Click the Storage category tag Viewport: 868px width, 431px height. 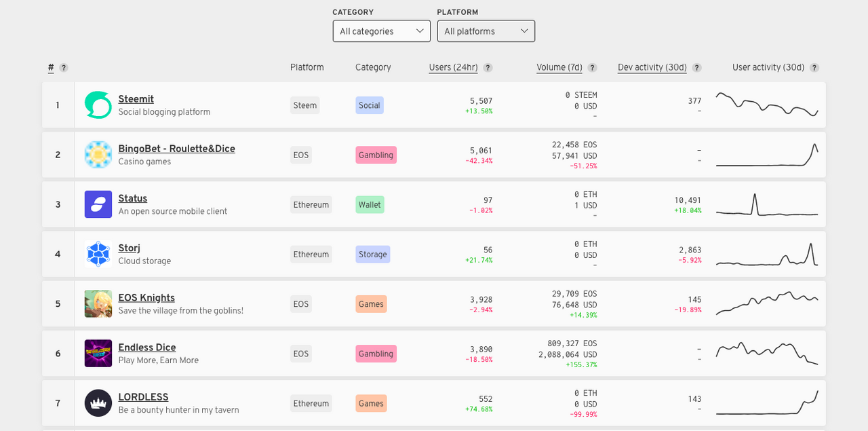tap(373, 255)
